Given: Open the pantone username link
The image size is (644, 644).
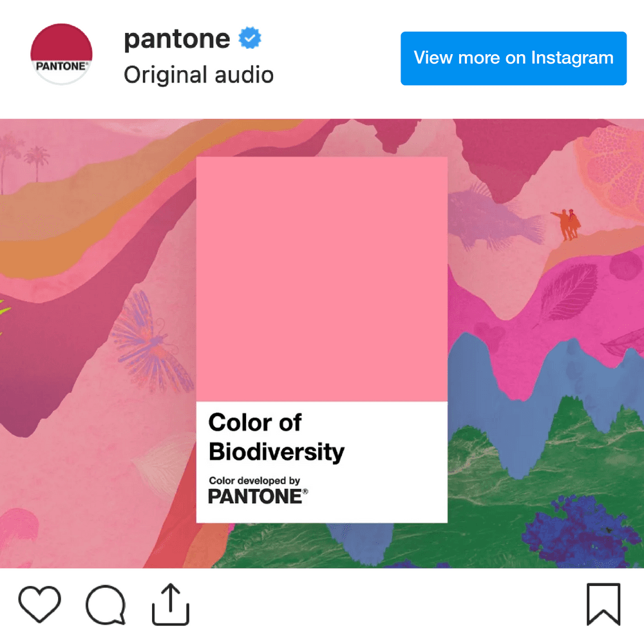Looking at the screenshot, I should point(177,39).
